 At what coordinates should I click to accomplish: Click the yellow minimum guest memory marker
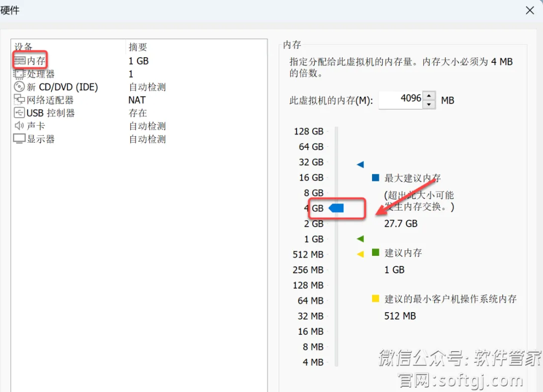pyautogui.click(x=360, y=254)
